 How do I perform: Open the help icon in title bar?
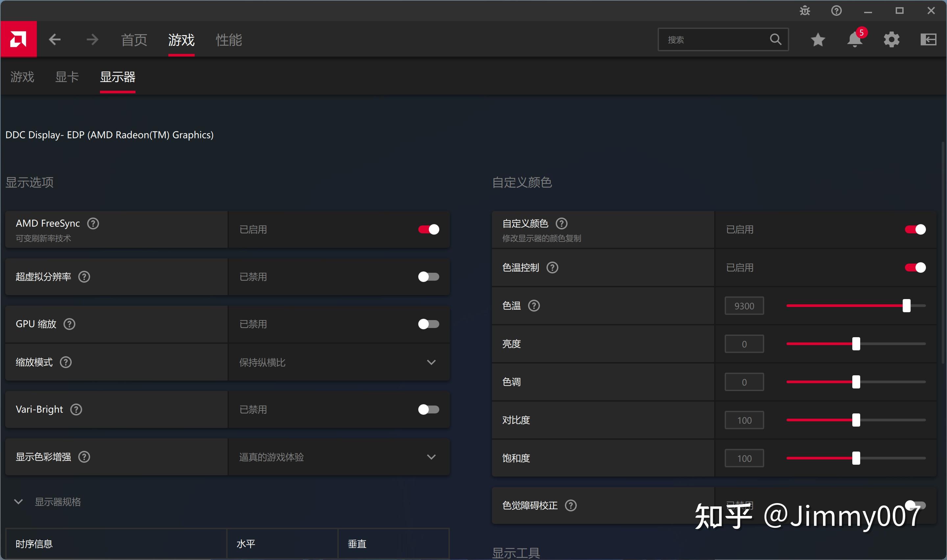(837, 11)
